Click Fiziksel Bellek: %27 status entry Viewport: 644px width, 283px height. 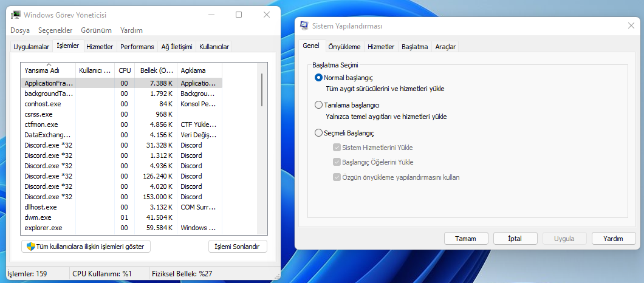(182, 273)
